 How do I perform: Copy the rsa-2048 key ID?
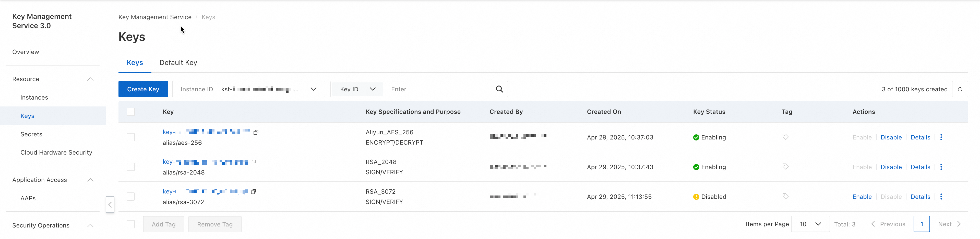coord(253,162)
